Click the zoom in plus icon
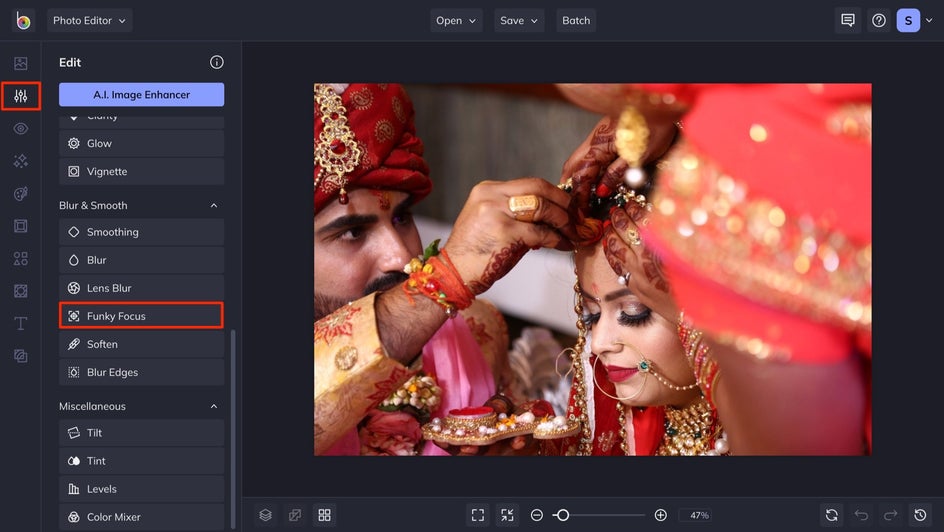Screen dimensions: 944x532 (660, 515)
